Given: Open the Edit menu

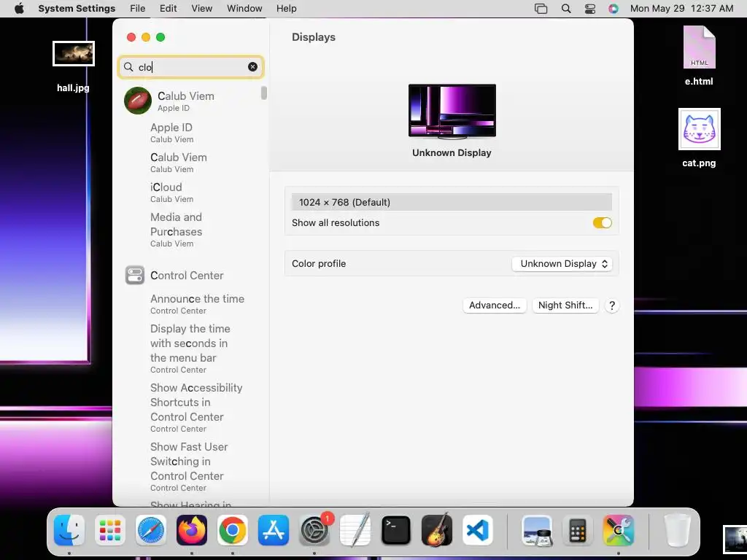Looking at the screenshot, I should (x=169, y=9).
